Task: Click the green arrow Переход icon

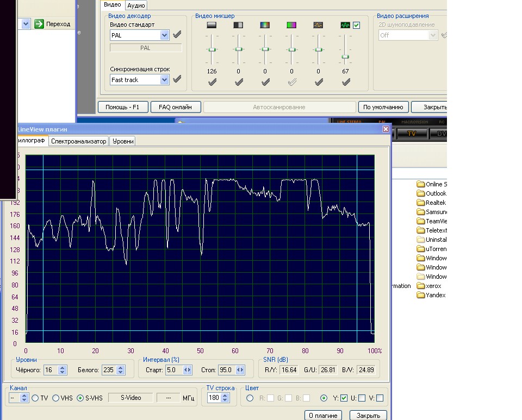Action: click(x=39, y=24)
